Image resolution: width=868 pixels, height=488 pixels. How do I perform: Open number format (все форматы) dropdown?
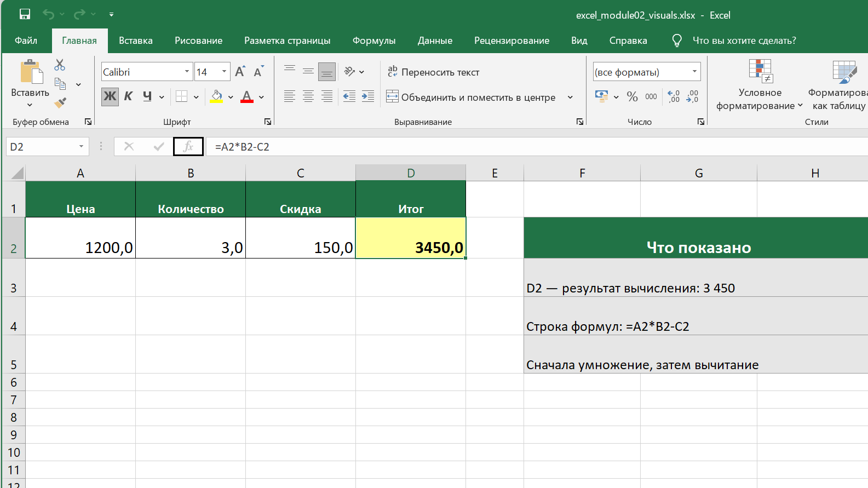[x=694, y=72]
